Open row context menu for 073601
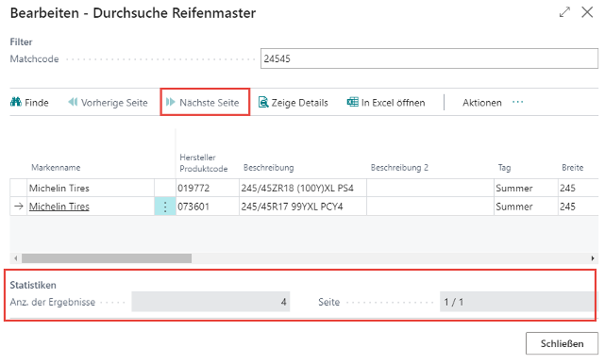Viewport: 605px width, 364px height. tap(165, 207)
